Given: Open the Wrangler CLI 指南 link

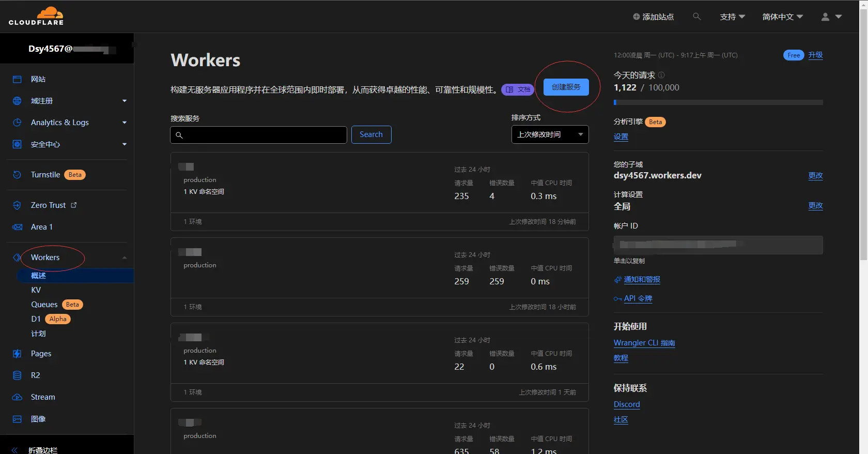Looking at the screenshot, I should pos(644,343).
